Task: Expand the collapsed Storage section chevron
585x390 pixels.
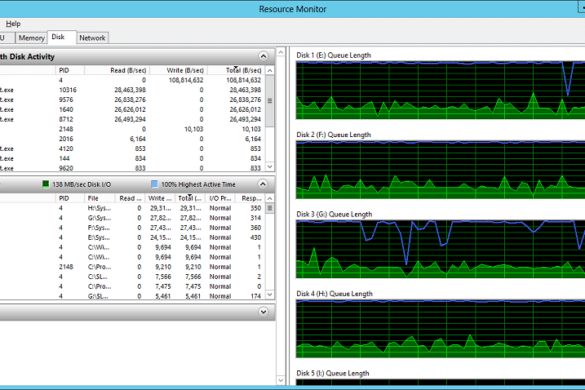Action: (263, 312)
